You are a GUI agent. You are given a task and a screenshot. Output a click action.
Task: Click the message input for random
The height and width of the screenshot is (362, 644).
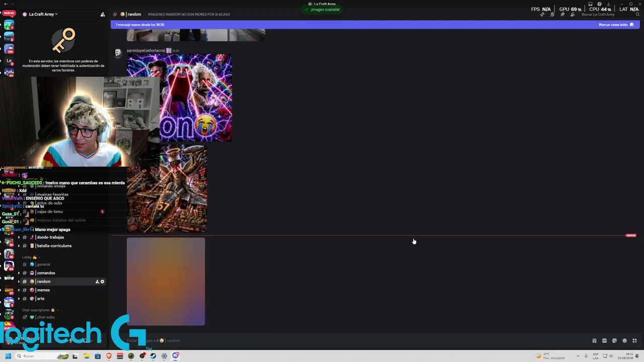(x=352, y=340)
